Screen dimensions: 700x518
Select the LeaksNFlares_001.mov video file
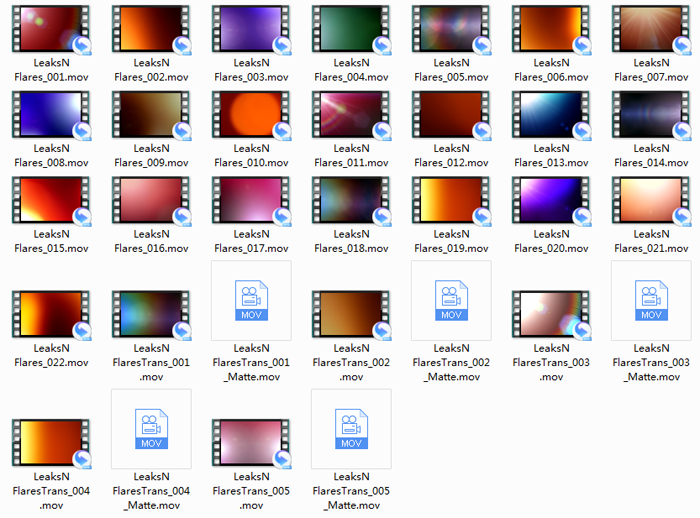point(50,29)
